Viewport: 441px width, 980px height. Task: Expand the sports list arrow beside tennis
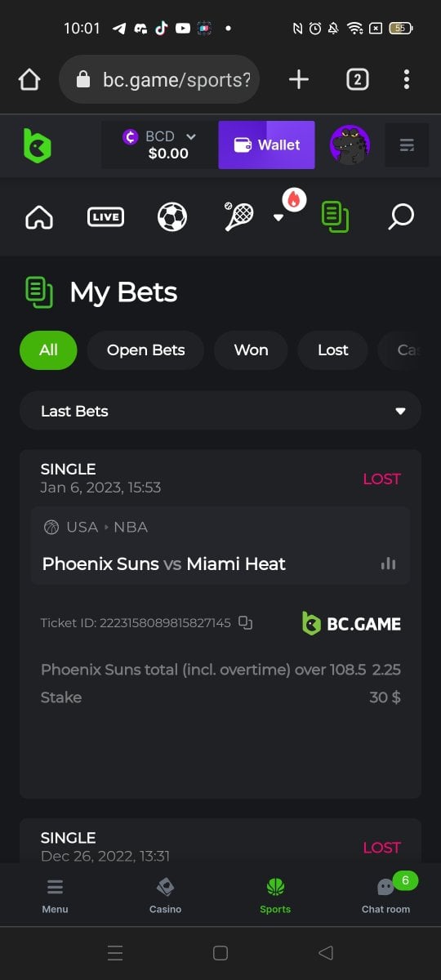pos(278,218)
